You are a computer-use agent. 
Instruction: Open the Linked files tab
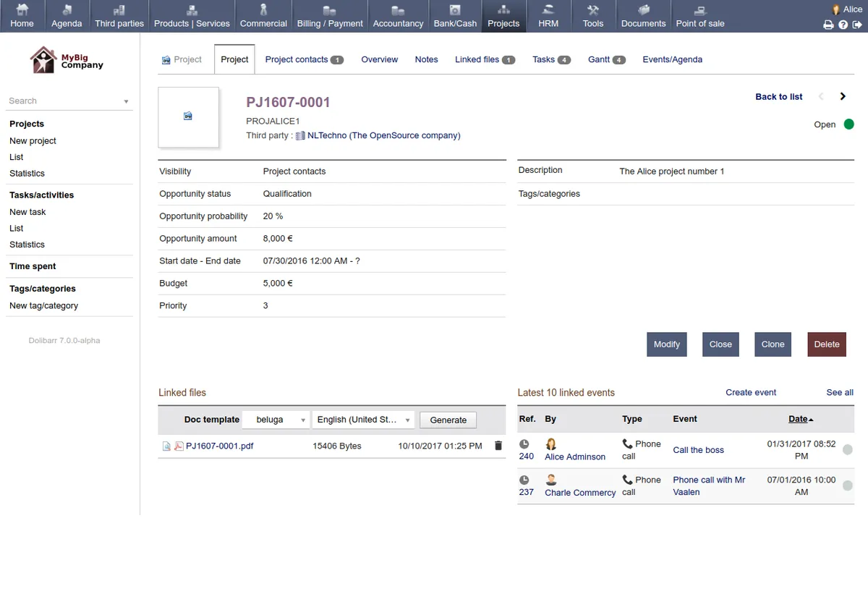(x=484, y=59)
